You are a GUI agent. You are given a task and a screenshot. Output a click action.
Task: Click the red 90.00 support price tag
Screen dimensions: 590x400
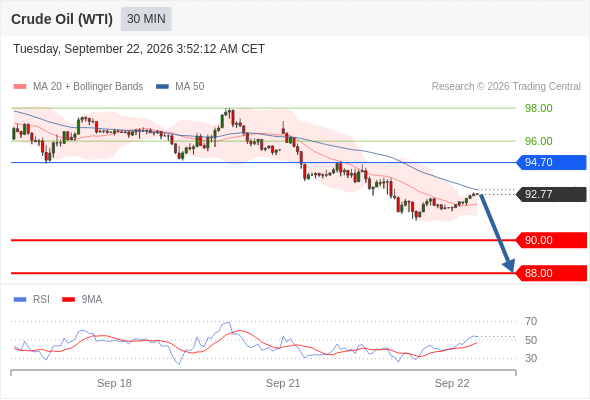click(x=552, y=240)
